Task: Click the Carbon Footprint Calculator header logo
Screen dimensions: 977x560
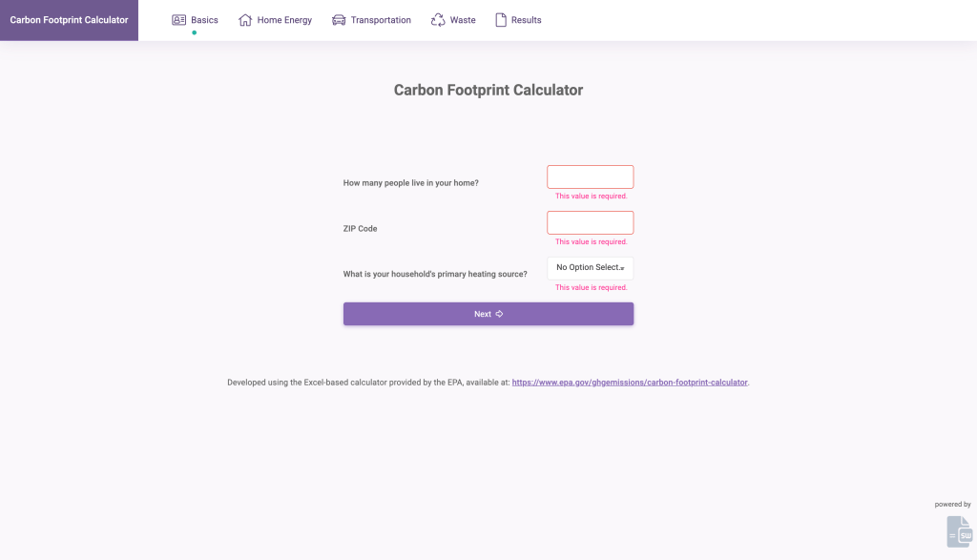Action: tap(69, 20)
